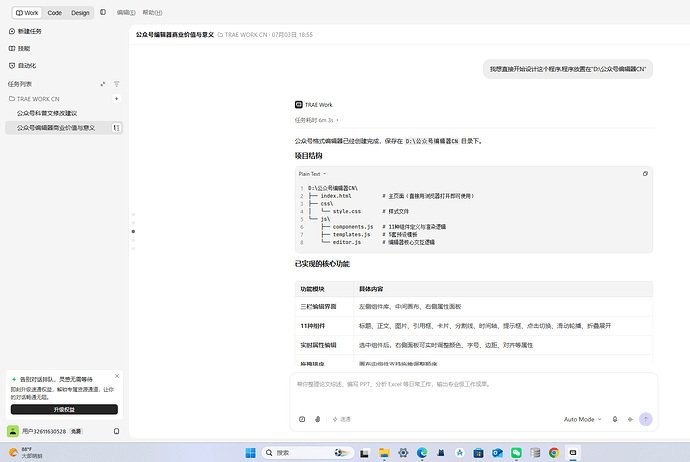Click the TRAE WORK CN folder label in the header

[242, 35]
